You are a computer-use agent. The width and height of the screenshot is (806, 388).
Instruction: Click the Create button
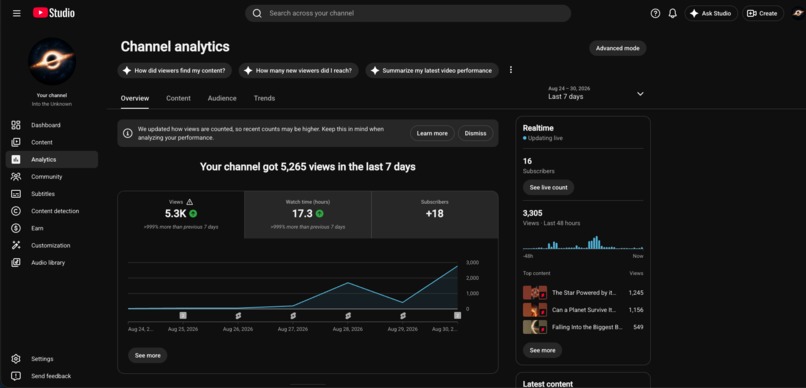point(762,13)
